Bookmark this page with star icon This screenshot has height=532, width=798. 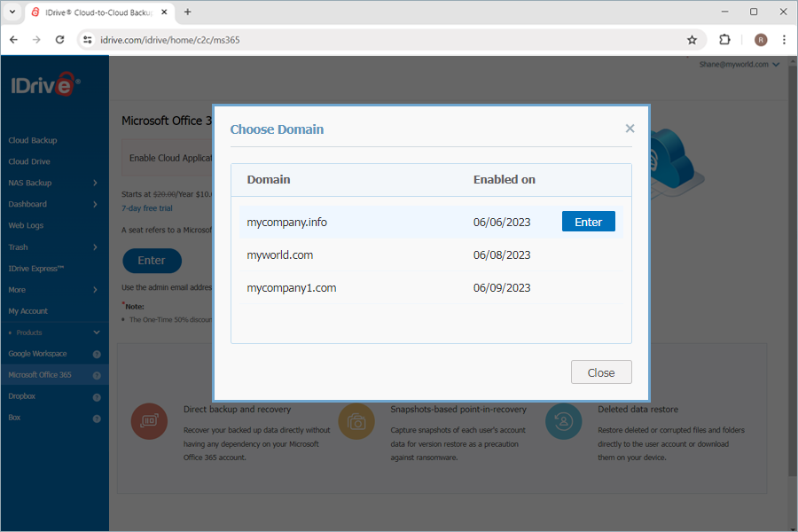692,40
